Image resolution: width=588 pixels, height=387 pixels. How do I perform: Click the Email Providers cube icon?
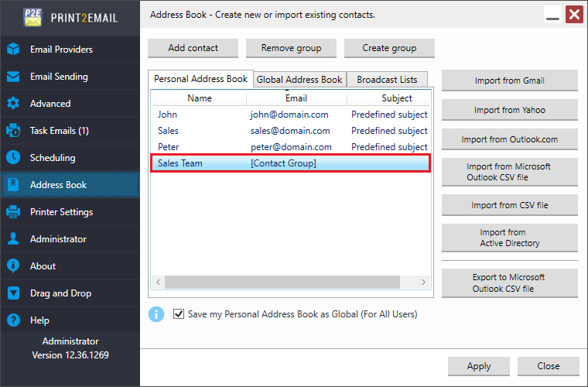[13, 50]
